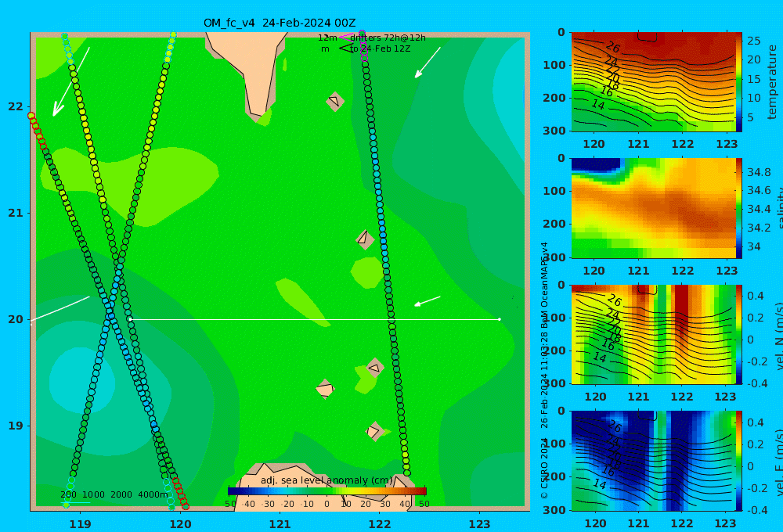Click the small island near 19.5N, 121.95E
This screenshot has height=532, width=783.
click(x=375, y=368)
